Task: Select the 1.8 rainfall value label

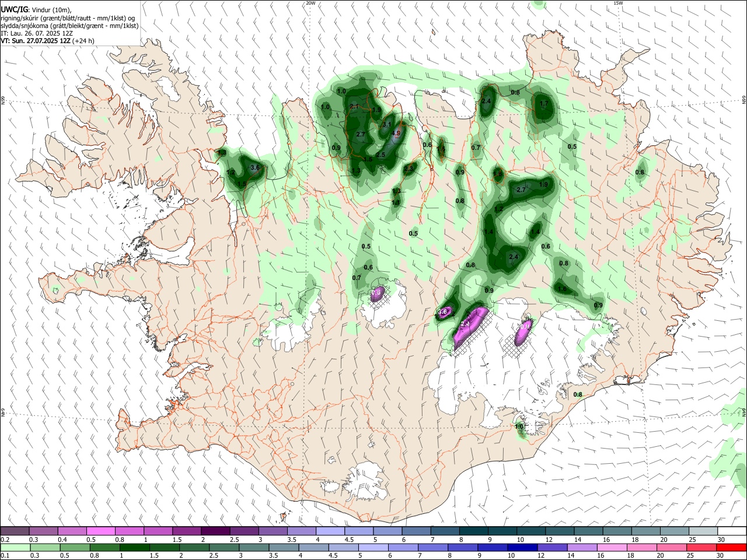Action: tap(498, 173)
